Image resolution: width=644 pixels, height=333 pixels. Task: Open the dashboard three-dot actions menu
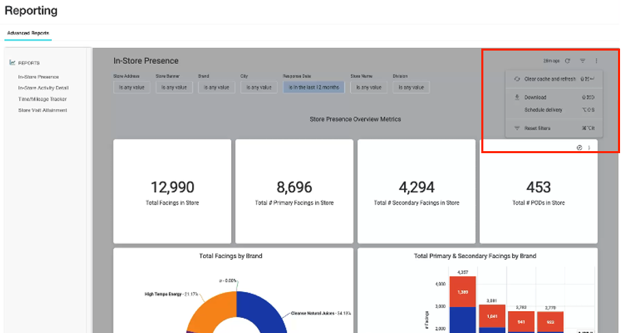point(596,61)
